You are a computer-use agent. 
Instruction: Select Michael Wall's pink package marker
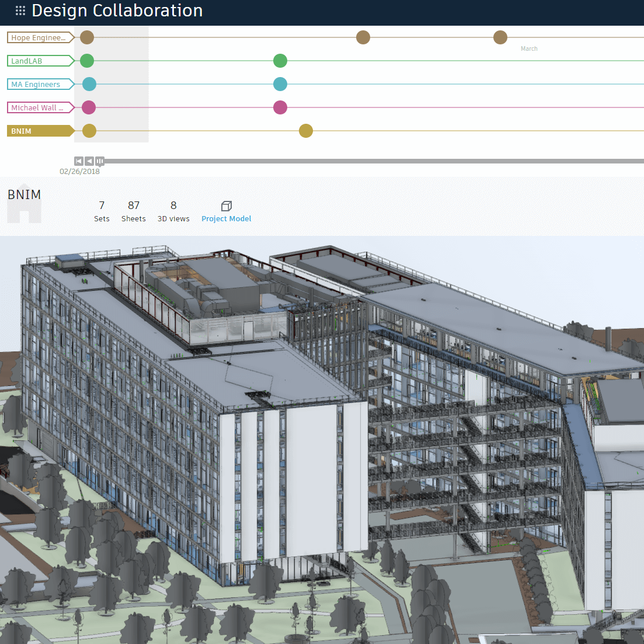pos(280,107)
